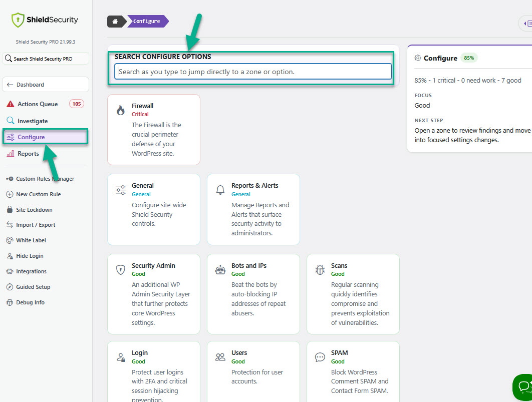Open the SPAM zone card
The image size is (532, 402).
353,371
